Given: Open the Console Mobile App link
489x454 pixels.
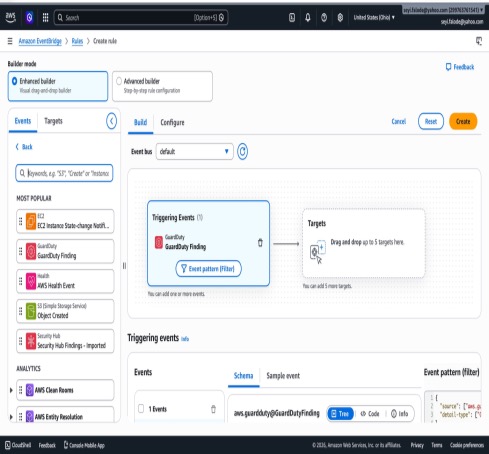Looking at the screenshot, I should (84, 445).
